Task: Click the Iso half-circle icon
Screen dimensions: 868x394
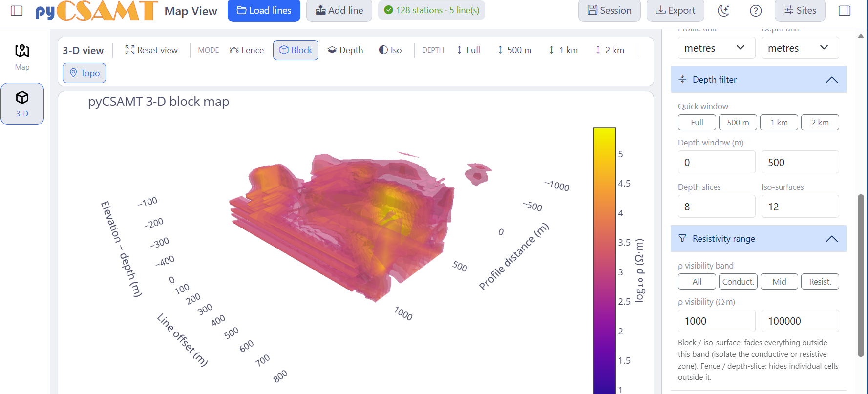Action: [x=383, y=50]
